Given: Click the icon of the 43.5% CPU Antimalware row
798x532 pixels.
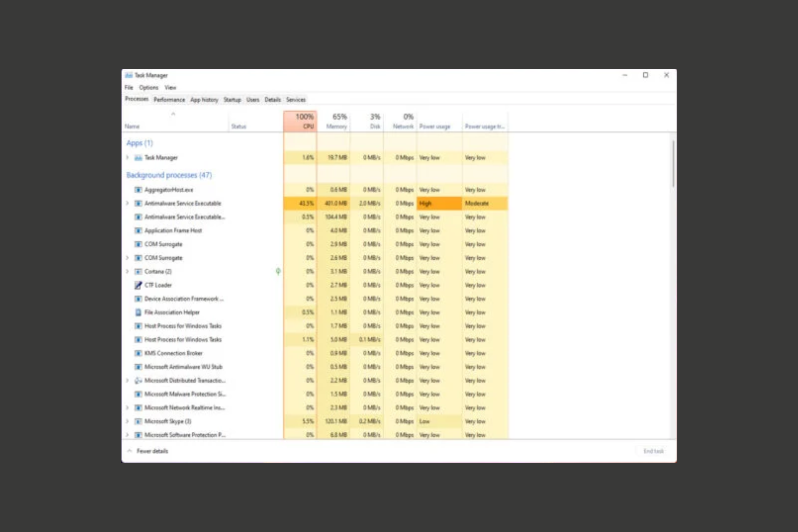Looking at the screenshot, I should click(138, 203).
